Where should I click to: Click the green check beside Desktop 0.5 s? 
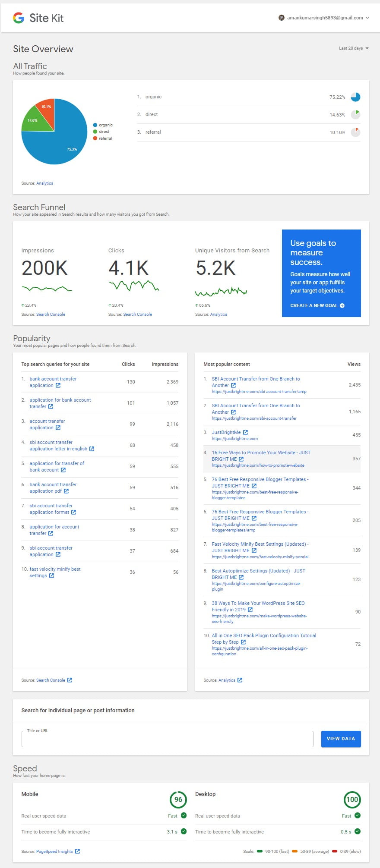point(357,831)
